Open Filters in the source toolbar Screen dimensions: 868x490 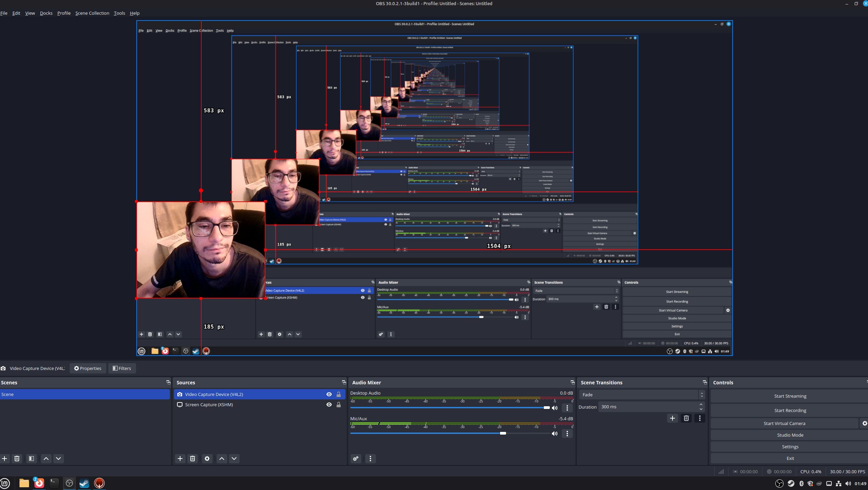[x=122, y=368]
